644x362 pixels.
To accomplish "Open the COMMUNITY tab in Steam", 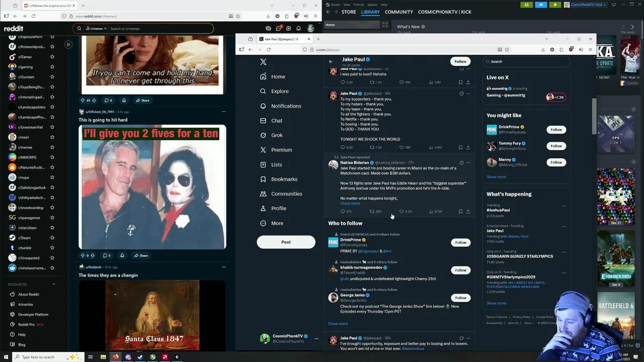I will (399, 12).
